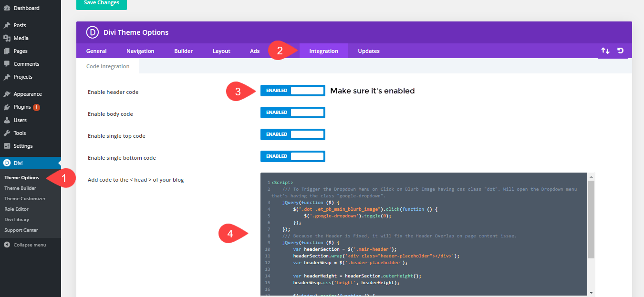Viewport: 644px width, 297px height.
Task: Click the Users person icon
Action: click(x=7, y=120)
